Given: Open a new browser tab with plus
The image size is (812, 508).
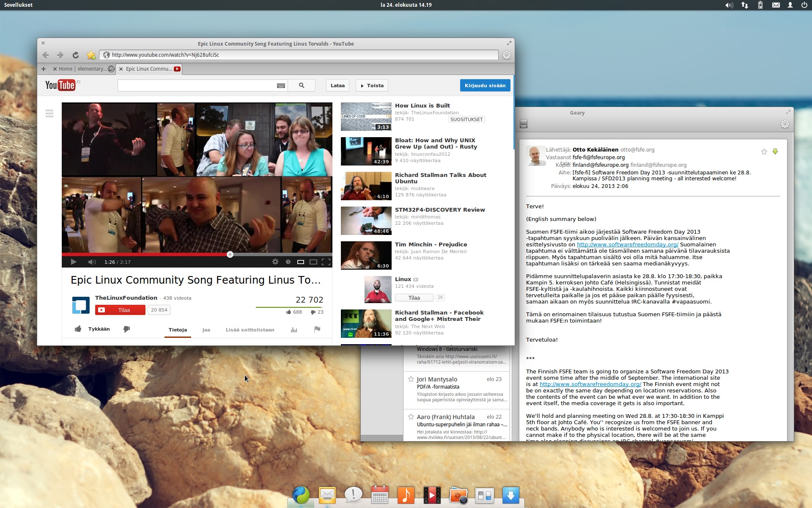Looking at the screenshot, I should [x=43, y=69].
